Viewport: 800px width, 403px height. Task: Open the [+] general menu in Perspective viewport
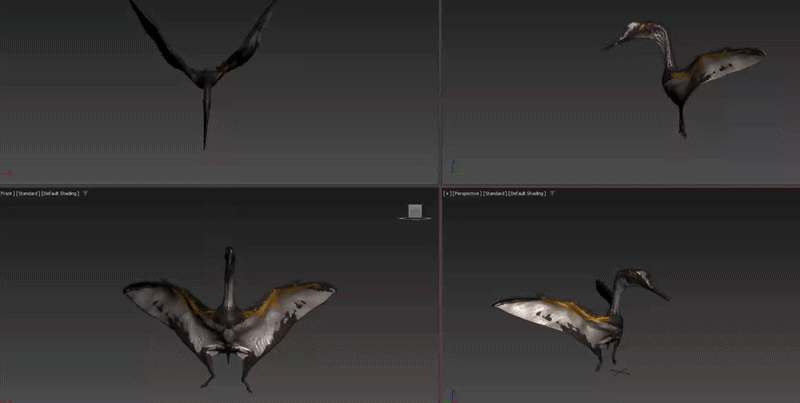click(x=446, y=193)
